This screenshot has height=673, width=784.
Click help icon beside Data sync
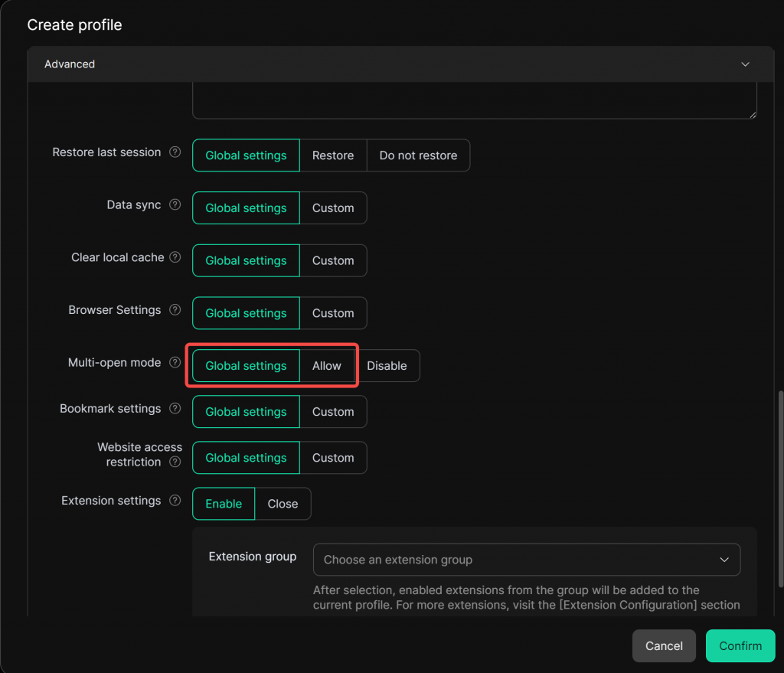tap(175, 205)
